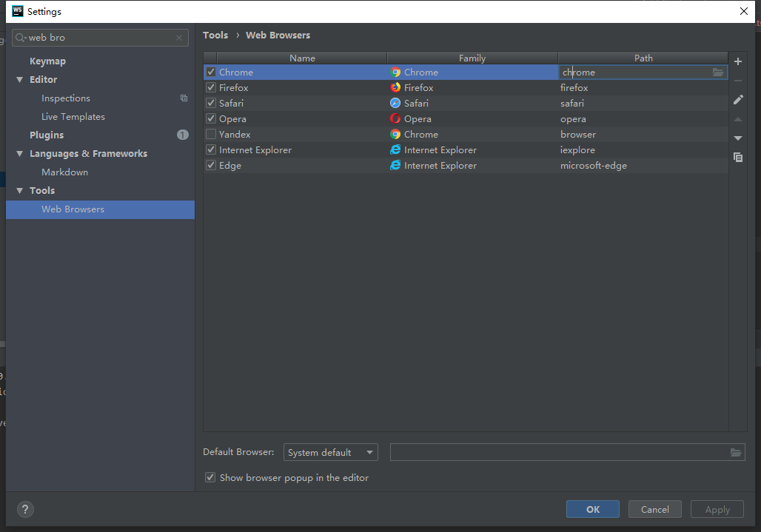Click the OK button

click(x=593, y=509)
